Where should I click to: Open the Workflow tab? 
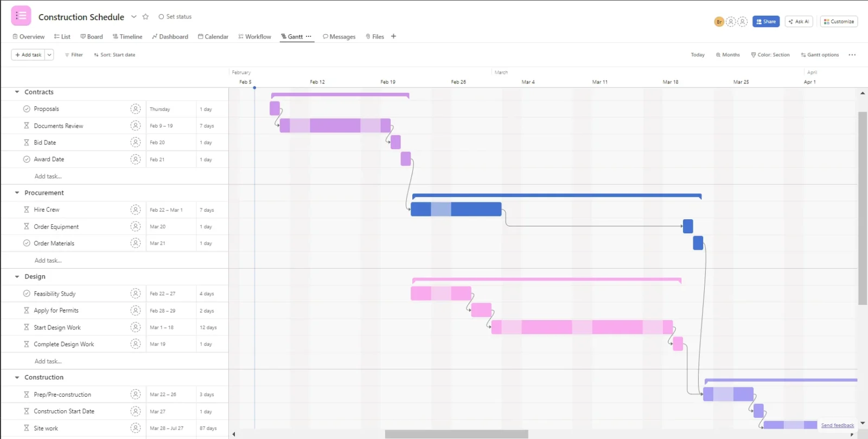click(x=255, y=37)
